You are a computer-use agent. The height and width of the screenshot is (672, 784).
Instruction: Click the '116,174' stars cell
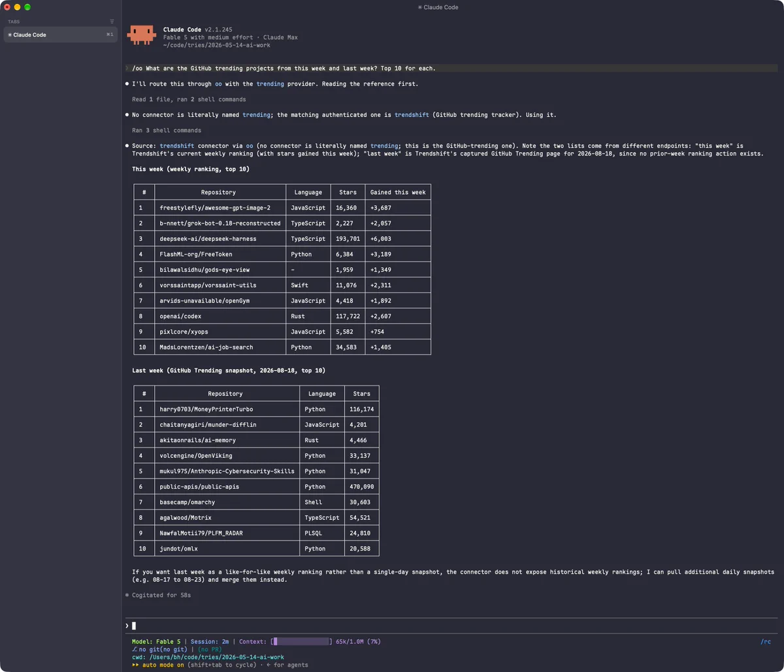[362, 409]
